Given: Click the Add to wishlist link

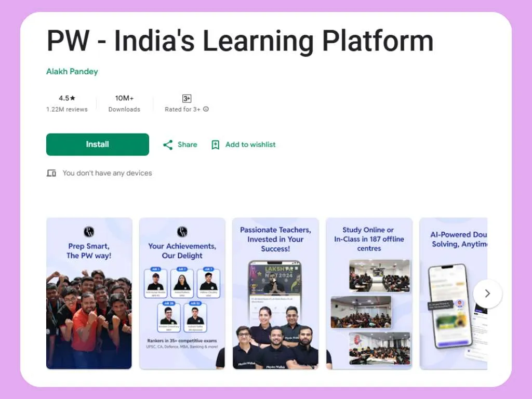Looking at the screenshot, I should pyautogui.click(x=250, y=144).
